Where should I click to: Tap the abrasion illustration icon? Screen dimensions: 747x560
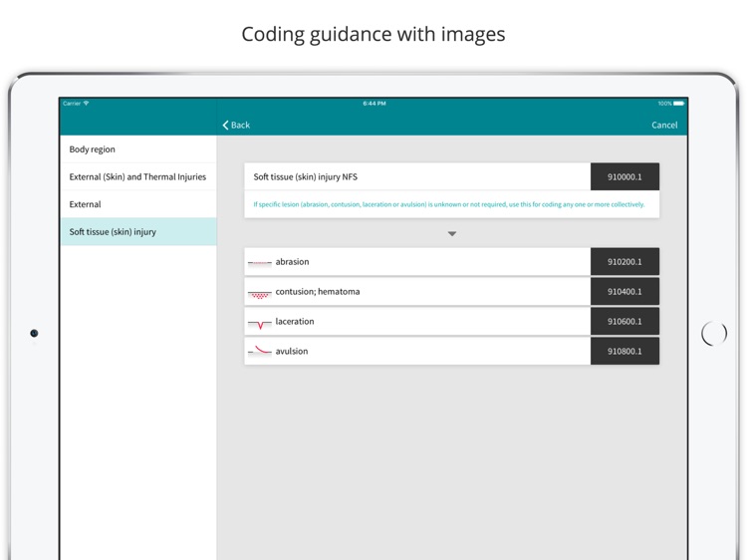pyautogui.click(x=260, y=263)
